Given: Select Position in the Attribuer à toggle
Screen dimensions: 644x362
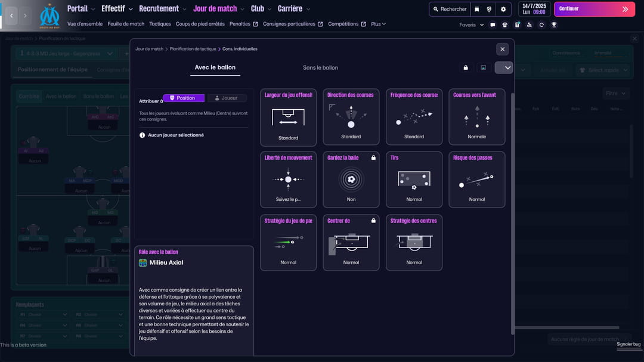Looking at the screenshot, I should pos(184,98).
